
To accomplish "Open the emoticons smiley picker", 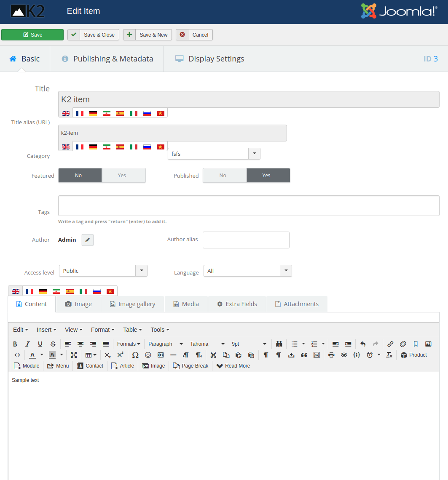I will tap(148, 355).
